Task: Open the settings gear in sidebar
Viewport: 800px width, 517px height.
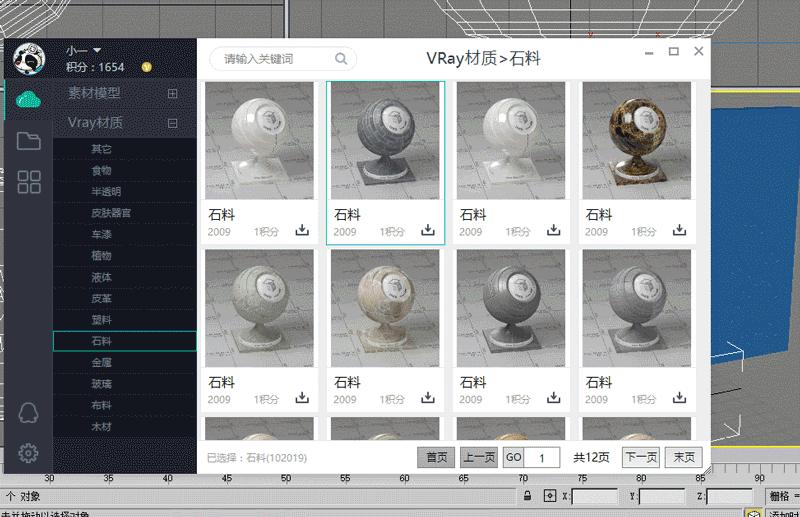Action: click(x=28, y=453)
